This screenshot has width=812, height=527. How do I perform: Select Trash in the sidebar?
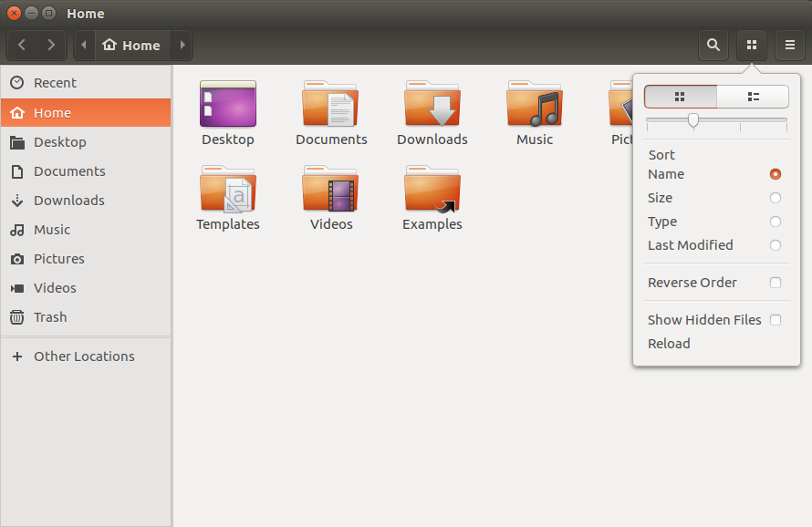point(50,317)
